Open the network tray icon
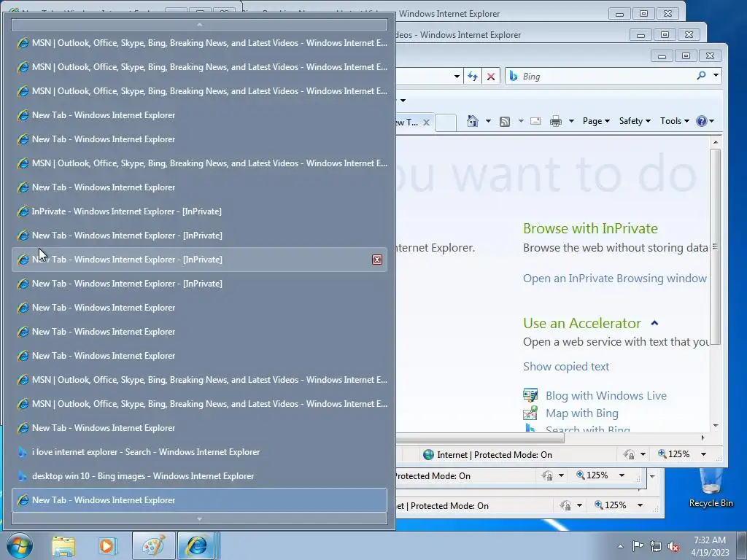This screenshot has width=747, height=560. click(x=656, y=545)
